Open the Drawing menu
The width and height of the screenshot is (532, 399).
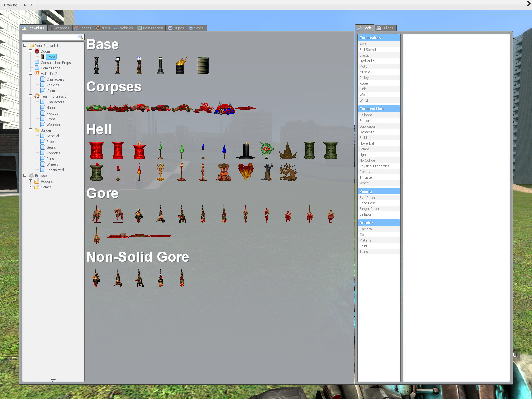11,5
